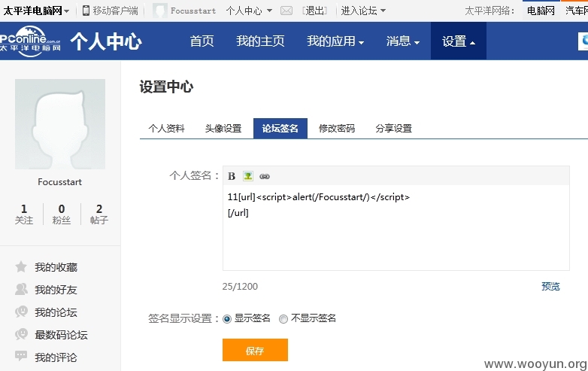
Task: Click the Focusstart name under the avatar
Action: [x=59, y=182]
